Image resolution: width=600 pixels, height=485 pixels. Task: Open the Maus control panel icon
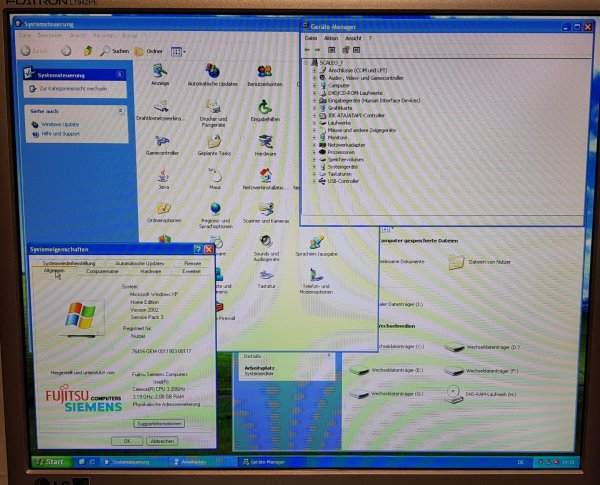(x=215, y=179)
